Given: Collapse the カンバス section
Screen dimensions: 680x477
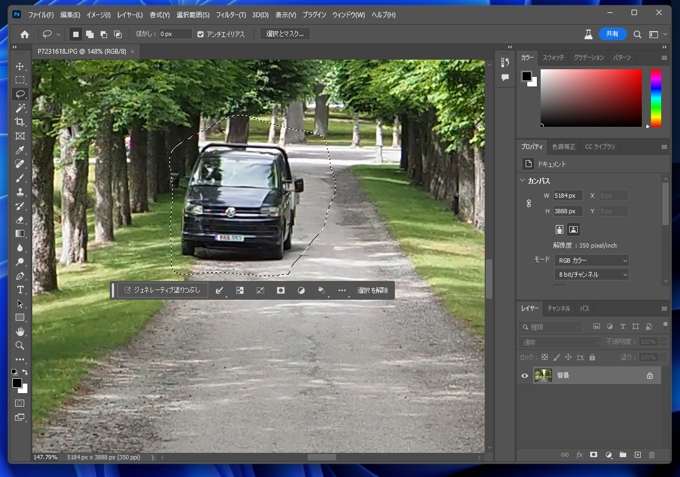Looking at the screenshot, I should point(522,181).
